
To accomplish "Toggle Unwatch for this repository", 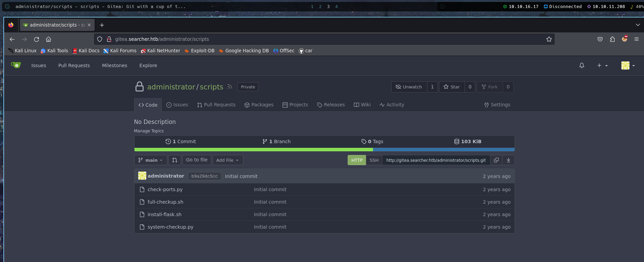I will pyautogui.click(x=409, y=87).
